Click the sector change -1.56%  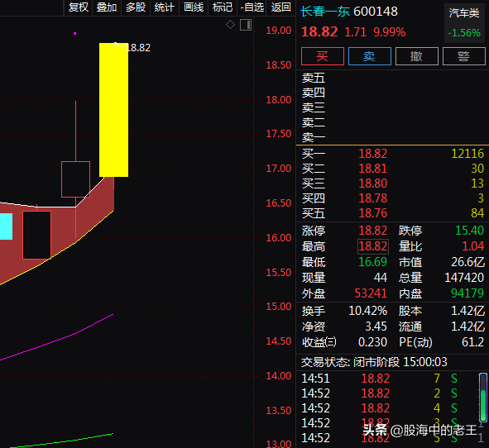[x=464, y=33]
